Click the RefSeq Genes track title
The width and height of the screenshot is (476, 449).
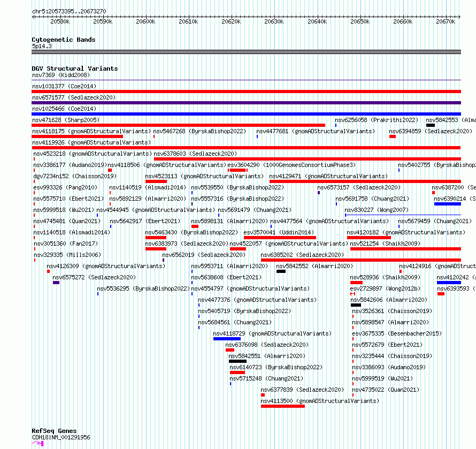pos(54,431)
